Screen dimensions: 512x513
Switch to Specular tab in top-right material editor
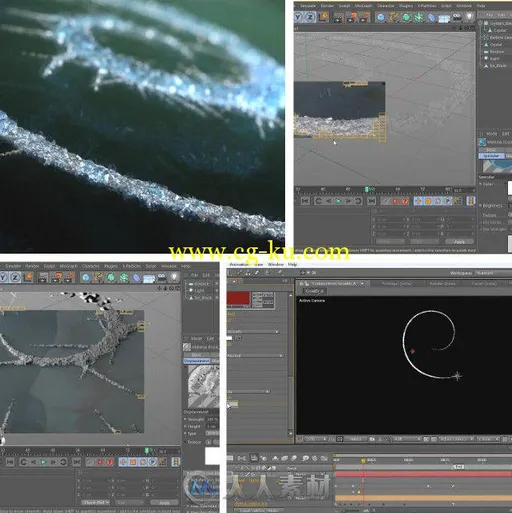point(491,156)
